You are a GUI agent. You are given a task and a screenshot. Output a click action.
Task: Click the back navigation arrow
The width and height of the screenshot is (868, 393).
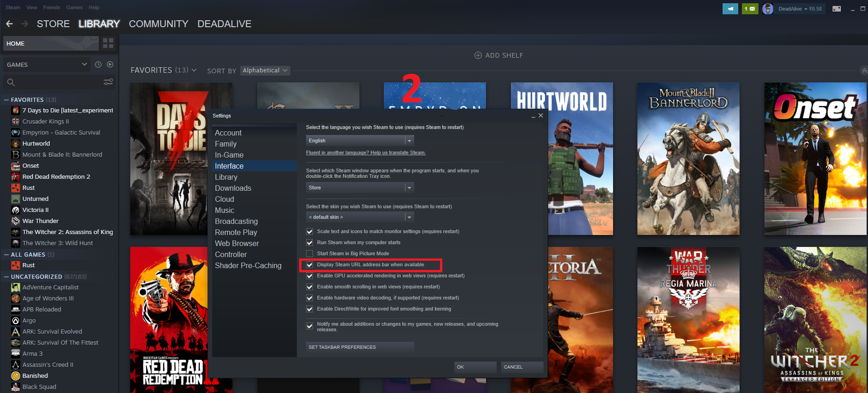9,23
